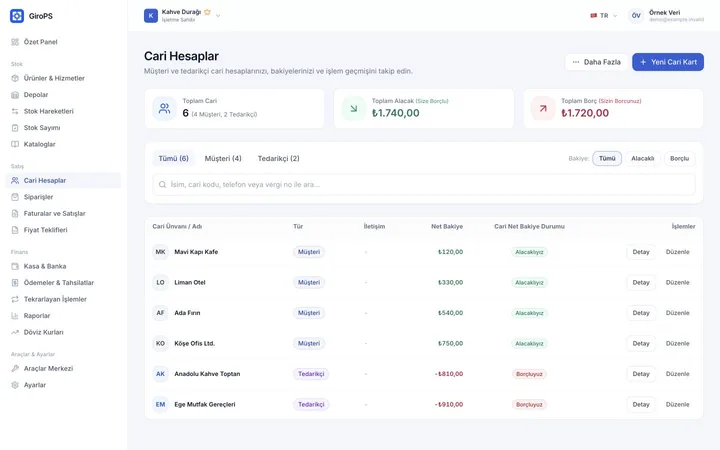Screen dimensions: 720x450
Task: Click Ayarlar gear icon
Action: (x=15, y=385)
